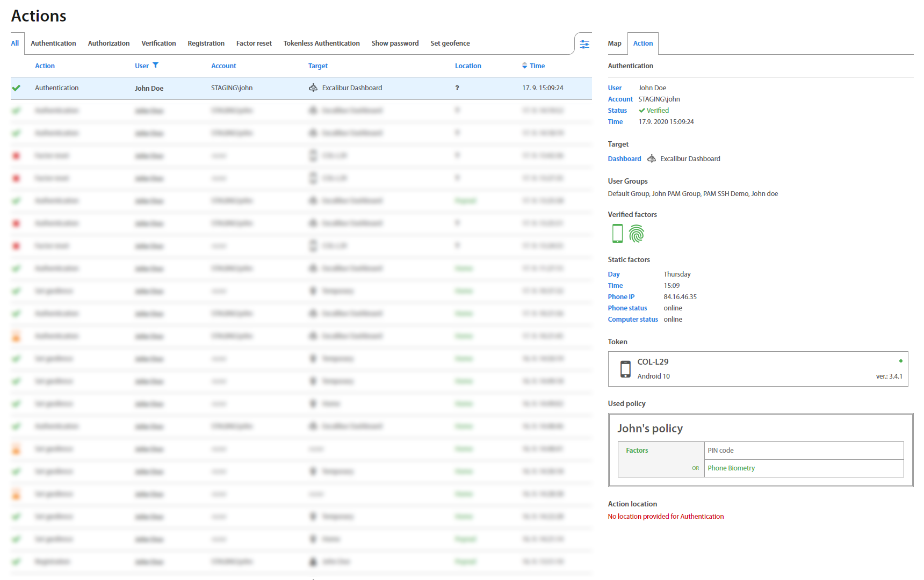Screen dimensions: 924x580
Task: Click the Excalibur icon in the selected row
Action: [313, 88]
